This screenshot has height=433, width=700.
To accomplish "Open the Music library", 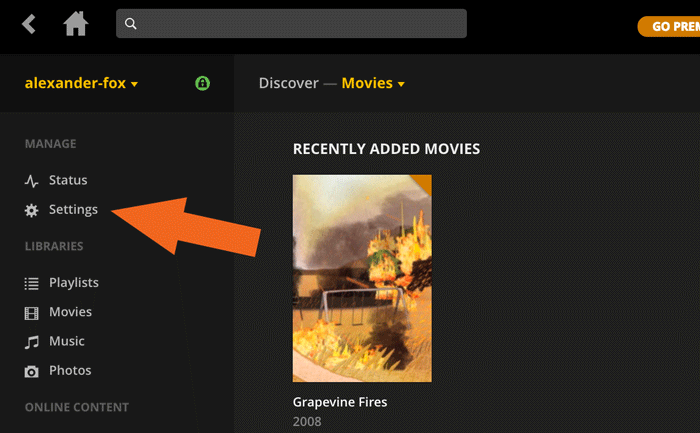I will point(68,341).
